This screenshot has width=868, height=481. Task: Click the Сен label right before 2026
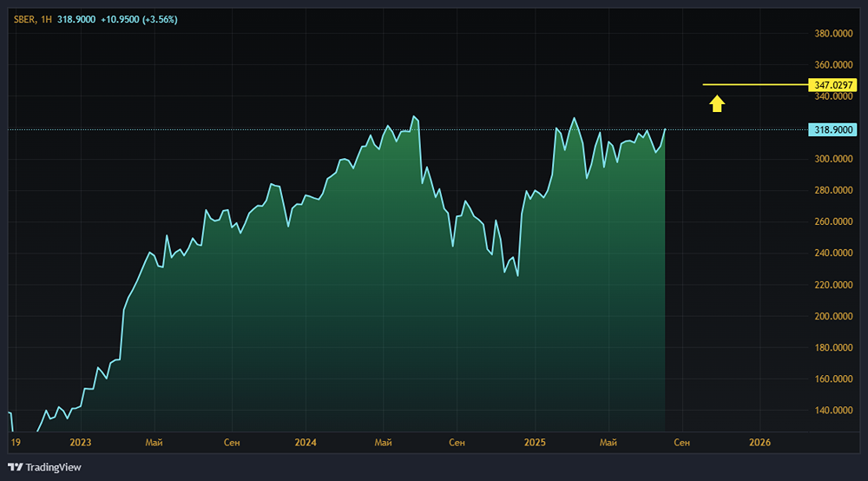682,442
